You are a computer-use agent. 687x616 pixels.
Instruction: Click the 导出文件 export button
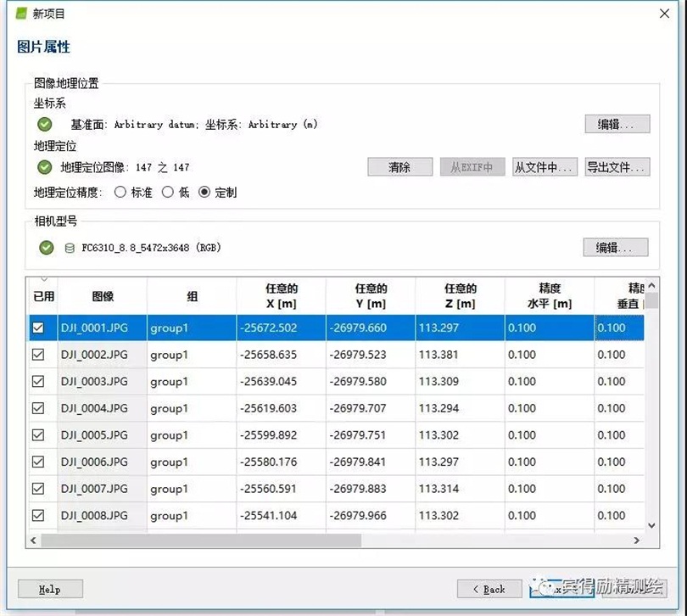pos(617,167)
